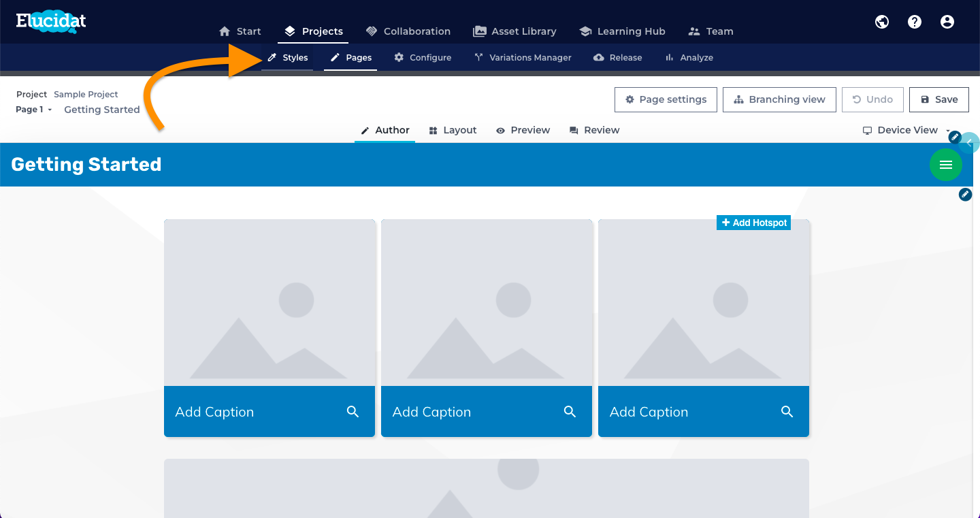This screenshot has height=518, width=980.
Task: Open the Release section
Action: coord(617,58)
